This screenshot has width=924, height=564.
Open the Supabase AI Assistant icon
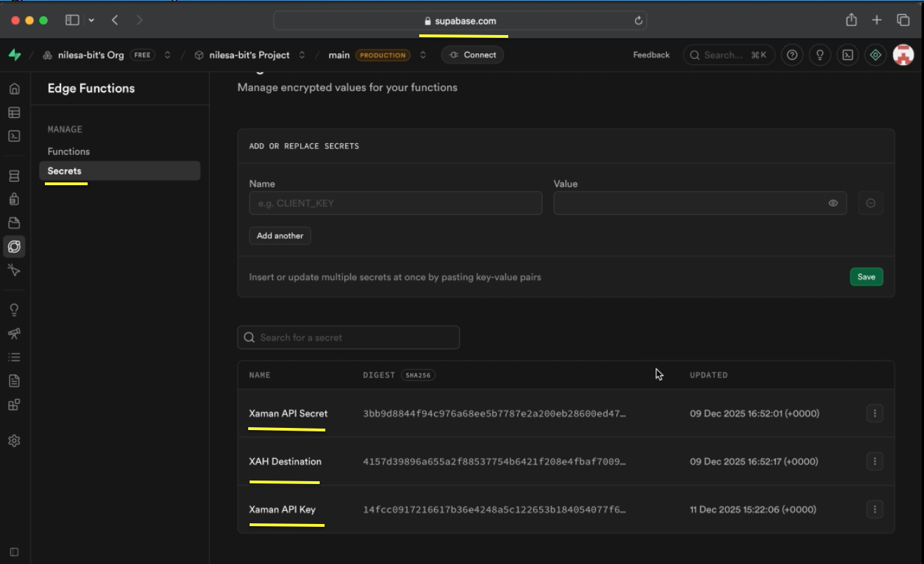pos(875,55)
